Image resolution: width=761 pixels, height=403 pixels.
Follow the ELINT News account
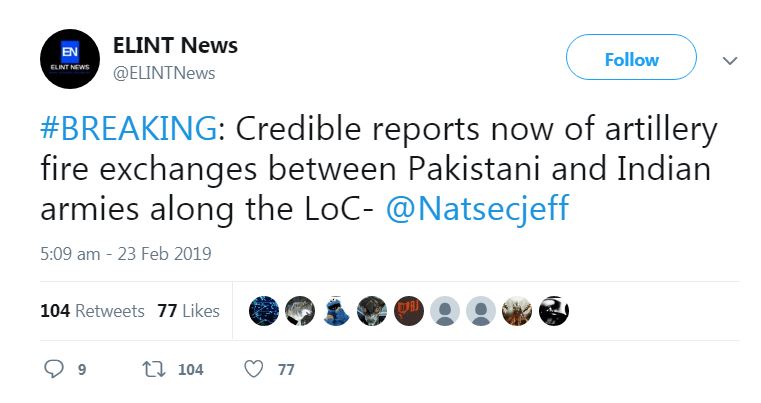(630, 60)
